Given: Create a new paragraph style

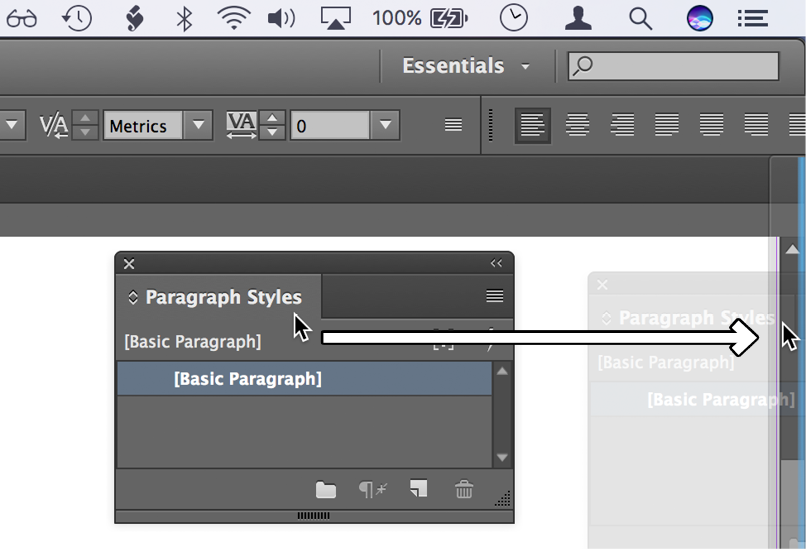Looking at the screenshot, I should [x=418, y=489].
